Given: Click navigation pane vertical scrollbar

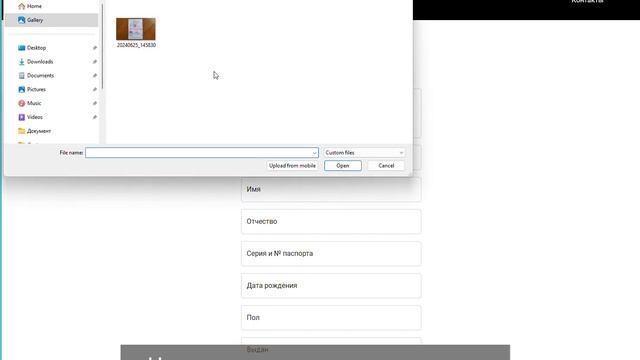Looking at the screenshot, I should pos(102,46).
